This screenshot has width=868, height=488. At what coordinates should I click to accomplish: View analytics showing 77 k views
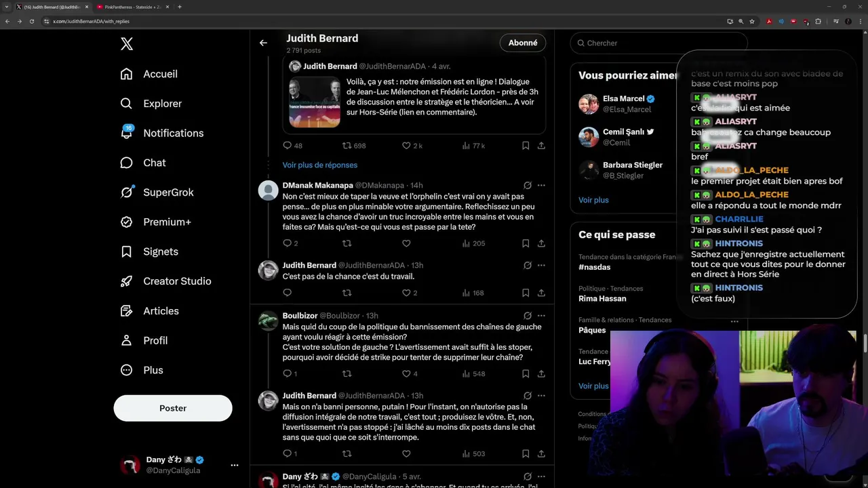473,146
